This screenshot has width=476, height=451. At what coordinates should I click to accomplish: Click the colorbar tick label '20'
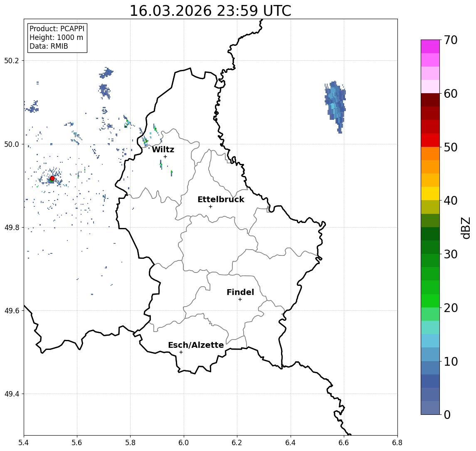tap(451, 307)
